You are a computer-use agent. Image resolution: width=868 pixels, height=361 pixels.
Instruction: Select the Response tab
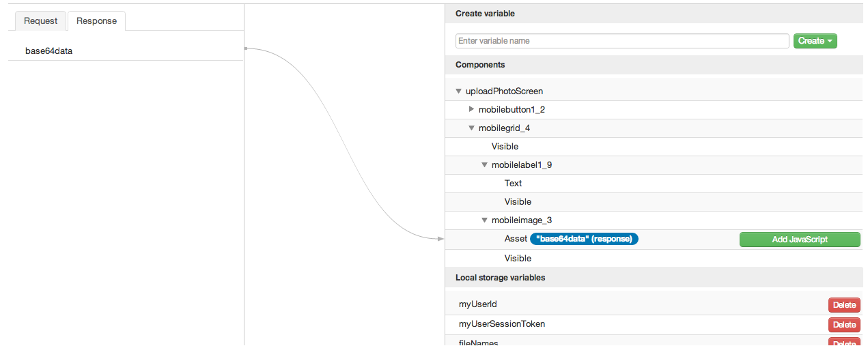pyautogui.click(x=96, y=20)
